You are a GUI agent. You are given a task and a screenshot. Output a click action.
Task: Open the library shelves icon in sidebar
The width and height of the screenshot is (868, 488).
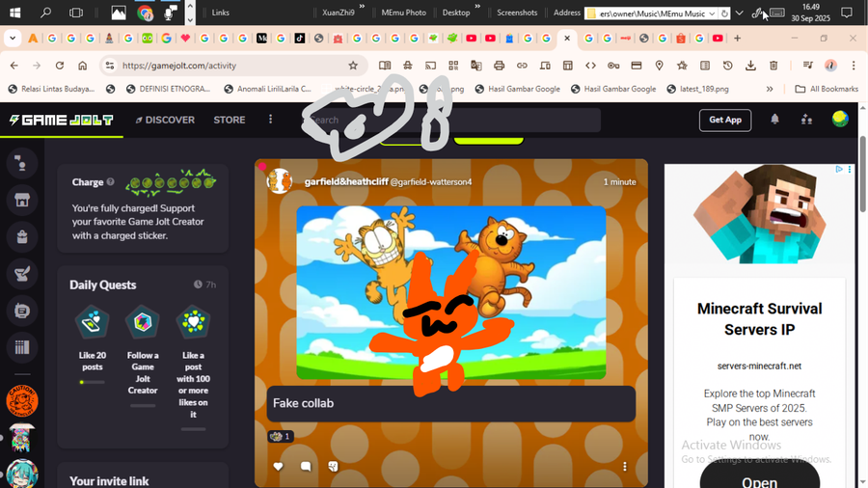click(x=21, y=347)
